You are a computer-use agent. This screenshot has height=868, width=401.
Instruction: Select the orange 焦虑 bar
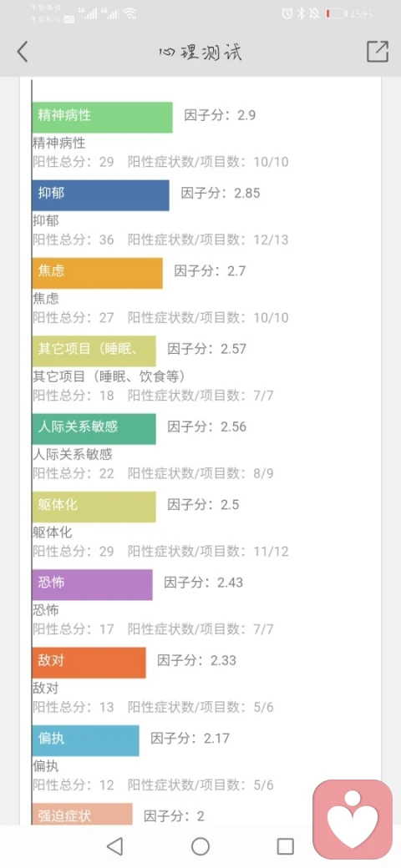click(97, 273)
